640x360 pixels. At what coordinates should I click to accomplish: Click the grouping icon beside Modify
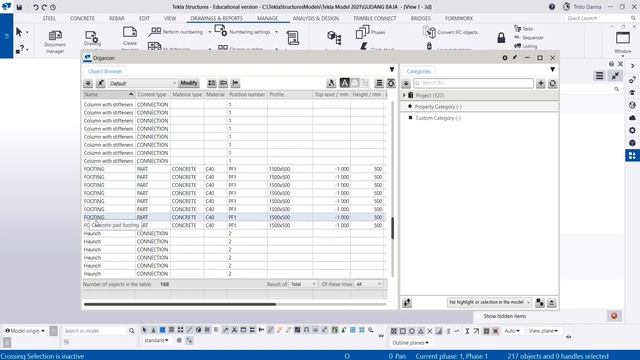pos(211,83)
